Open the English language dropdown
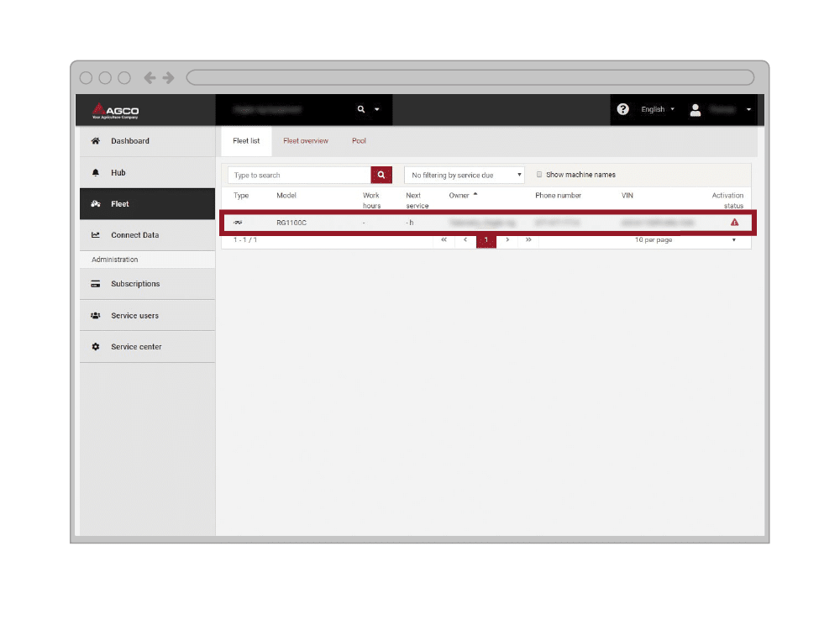 658,109
